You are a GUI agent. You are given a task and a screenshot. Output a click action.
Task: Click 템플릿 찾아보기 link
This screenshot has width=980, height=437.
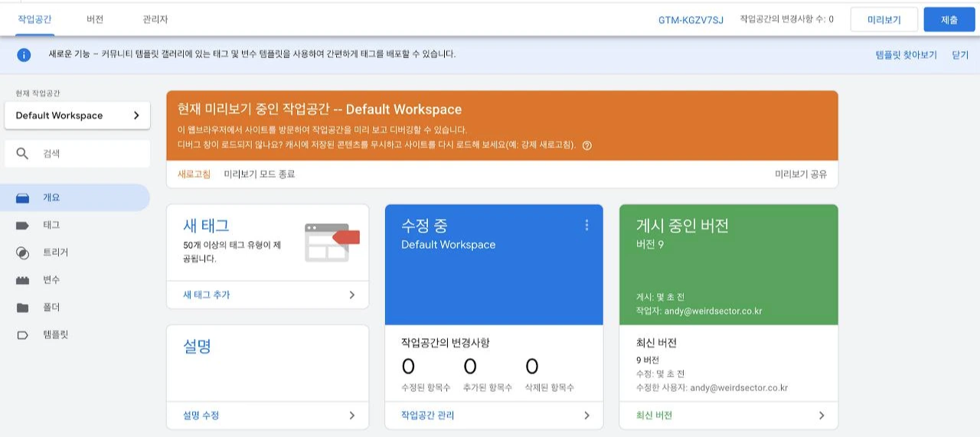click(x=906, y=55)
